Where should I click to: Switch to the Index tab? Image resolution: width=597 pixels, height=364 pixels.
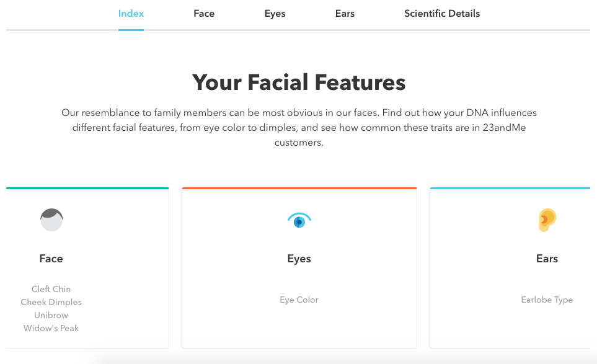coord(131,14)
